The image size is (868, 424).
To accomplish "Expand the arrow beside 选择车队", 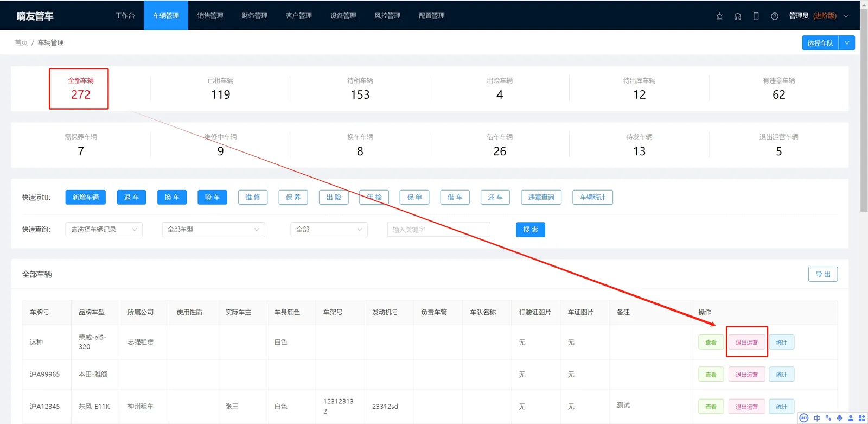I will [x=847, y=43].
